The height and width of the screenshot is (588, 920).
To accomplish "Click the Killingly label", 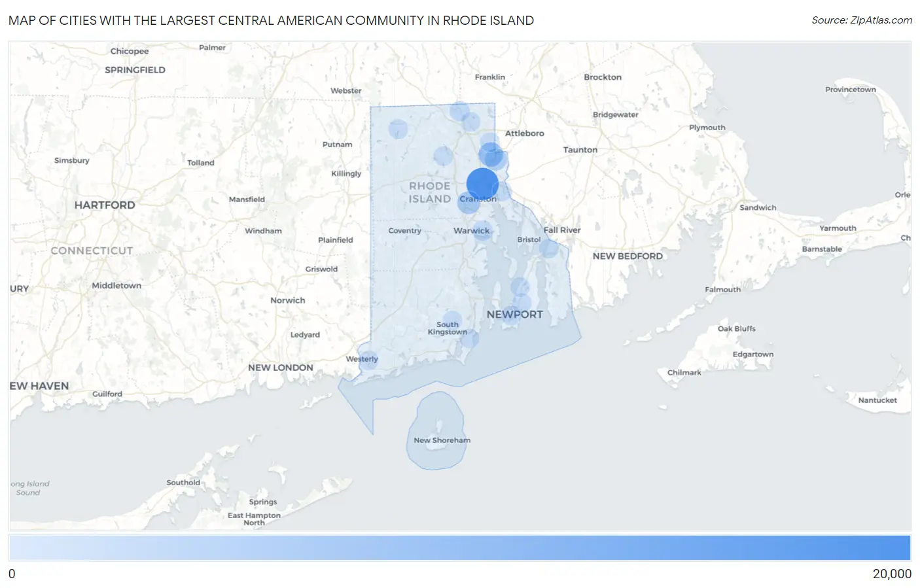I will click(x=347, y=174).
